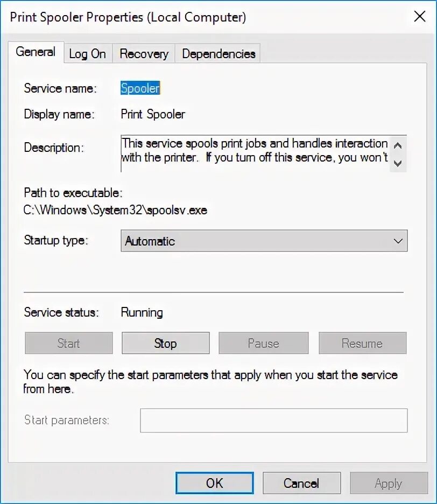Open the Recovery tab

click(144, 54)
